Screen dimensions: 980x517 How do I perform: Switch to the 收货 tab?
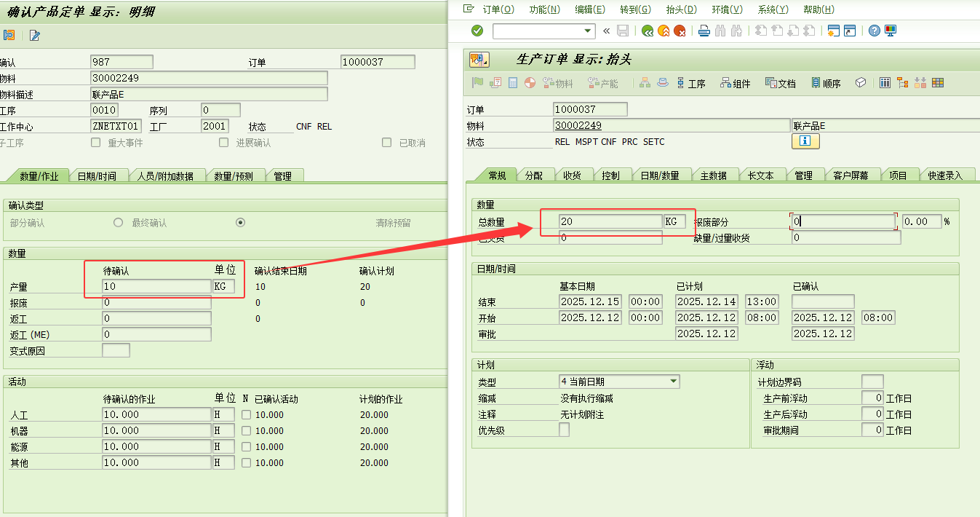[572, 175]
